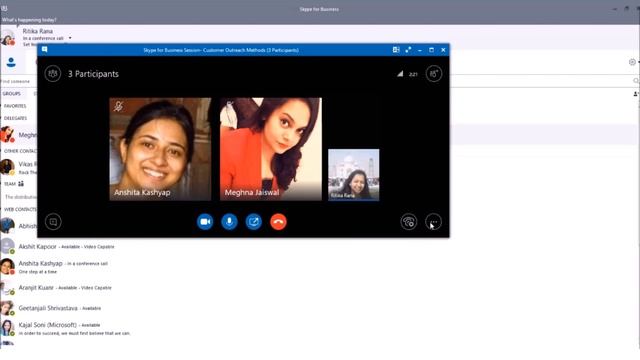
Task: Collapse the TEAM group
Action: [10, 184]
